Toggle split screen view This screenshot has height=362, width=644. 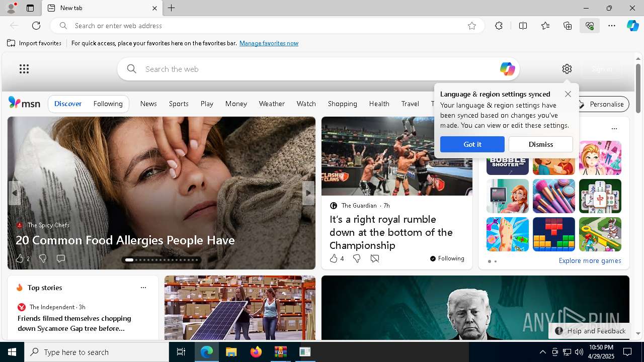point(523,26)
